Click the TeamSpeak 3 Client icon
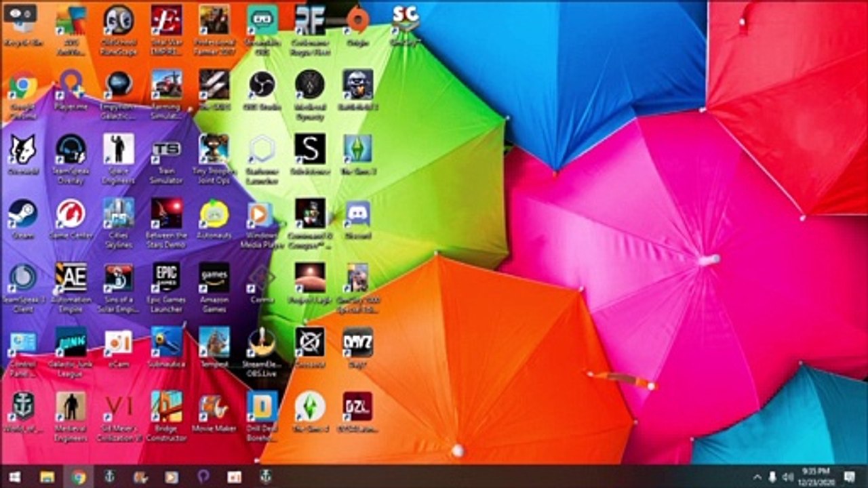This screenshot has height=488, width=868. (23, 287)
